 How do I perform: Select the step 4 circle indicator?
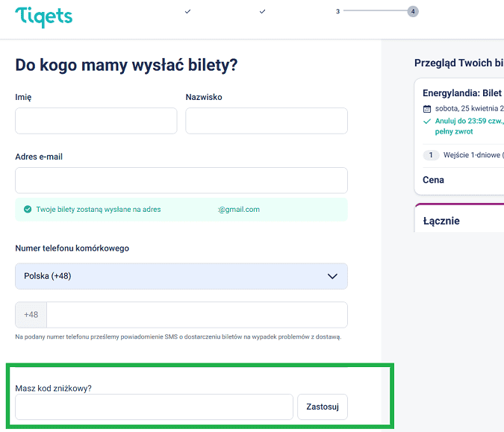pyautogui.click(x=413, y=11)
